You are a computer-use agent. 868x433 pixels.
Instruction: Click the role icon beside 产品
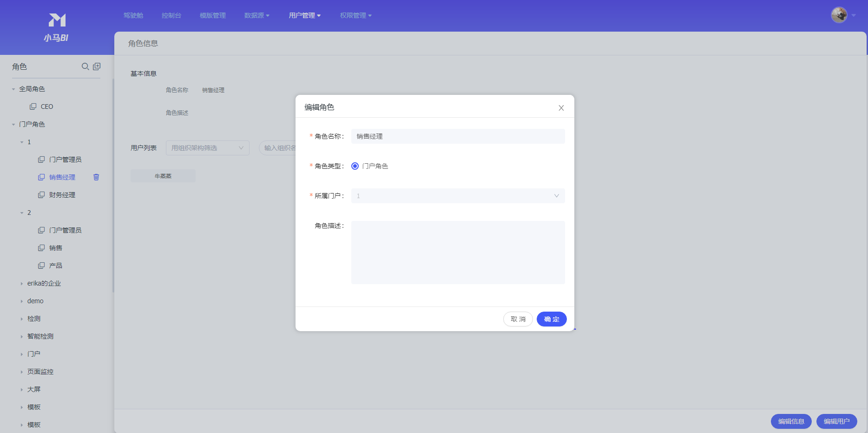41,266
